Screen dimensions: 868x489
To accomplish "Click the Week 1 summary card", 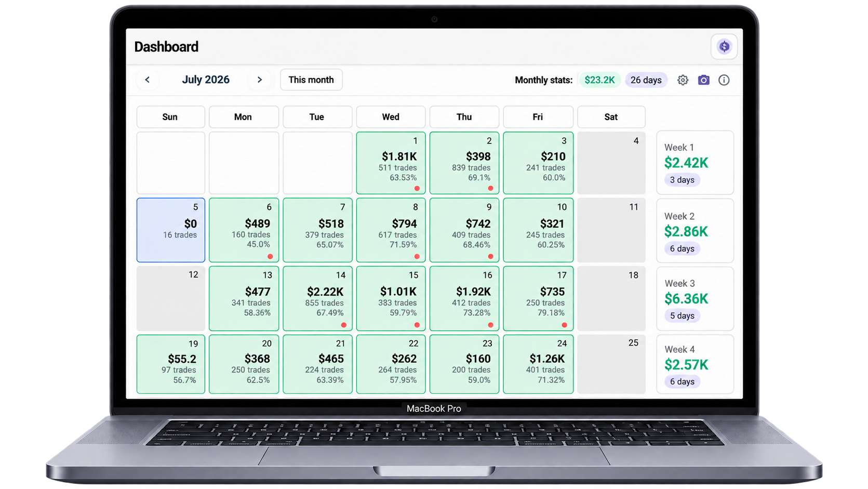I will 695,163.
